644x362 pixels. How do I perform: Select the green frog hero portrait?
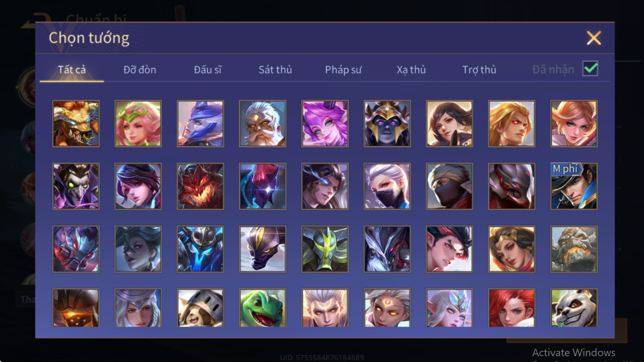[262, 308]
